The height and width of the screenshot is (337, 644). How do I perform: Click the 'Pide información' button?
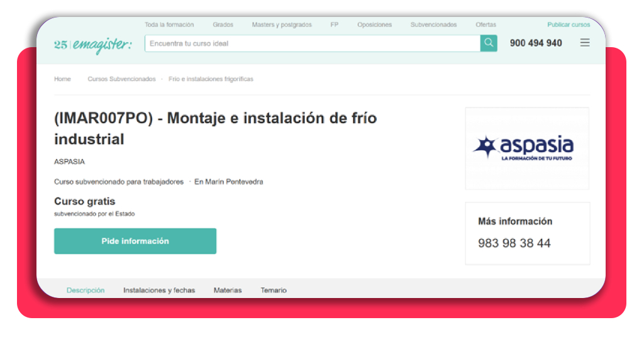click(x=135, y=241)
